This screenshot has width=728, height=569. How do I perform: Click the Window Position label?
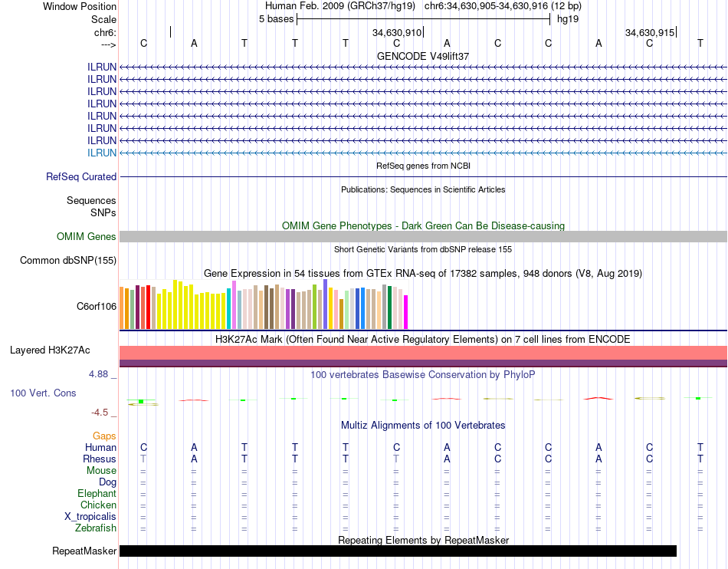80,6
